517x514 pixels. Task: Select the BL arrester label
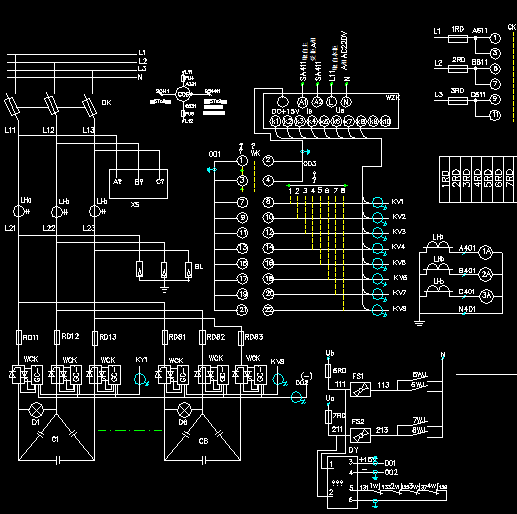(199, 267)
